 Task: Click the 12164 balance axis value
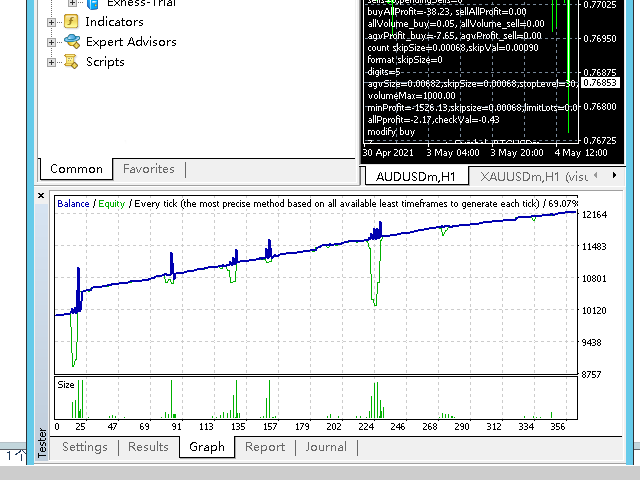point(594,215)
